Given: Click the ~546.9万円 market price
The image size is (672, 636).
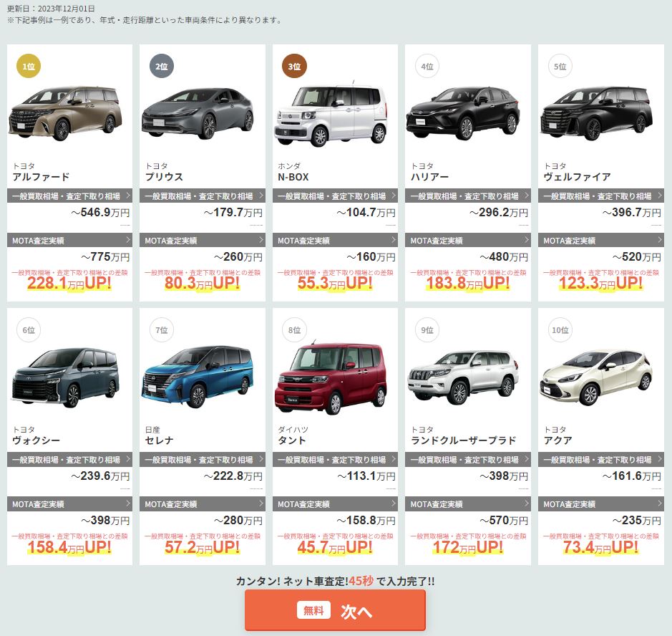Looking at the screenshot, I should (100, 212).
